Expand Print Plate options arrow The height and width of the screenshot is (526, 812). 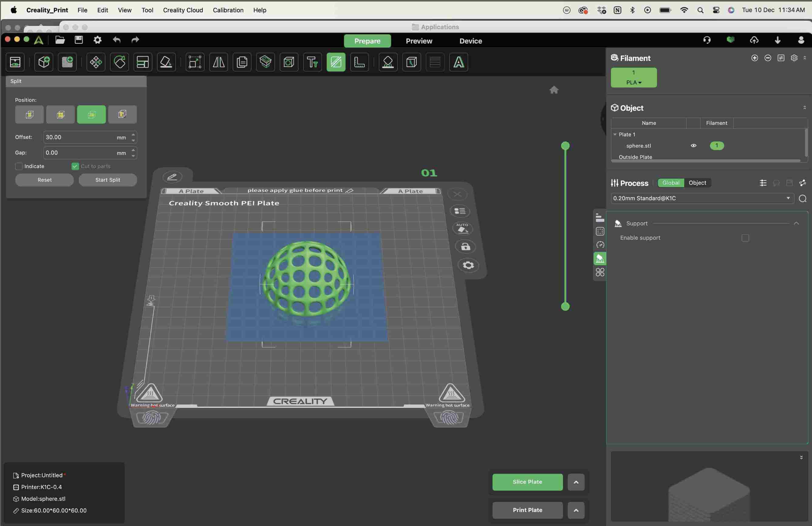(576, 510)
